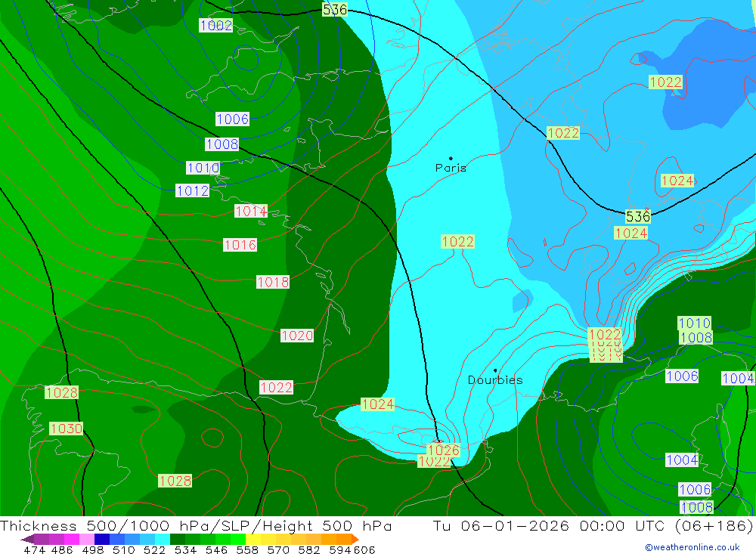Image resolution: width=756 pixels, height=554 pixels.
Task: Click the black dot marker above Paris
Action: (x=451, y=158)
